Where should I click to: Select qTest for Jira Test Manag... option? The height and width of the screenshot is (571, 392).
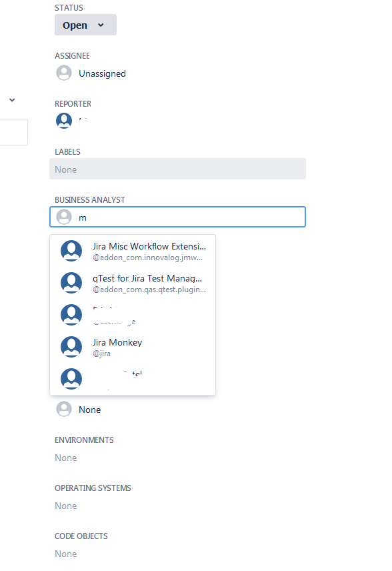133,283
